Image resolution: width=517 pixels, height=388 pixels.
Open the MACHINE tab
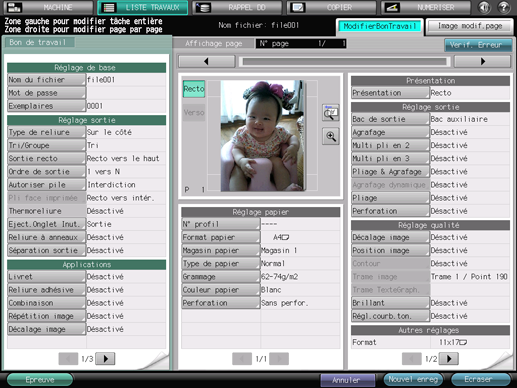tap(48, 7)
